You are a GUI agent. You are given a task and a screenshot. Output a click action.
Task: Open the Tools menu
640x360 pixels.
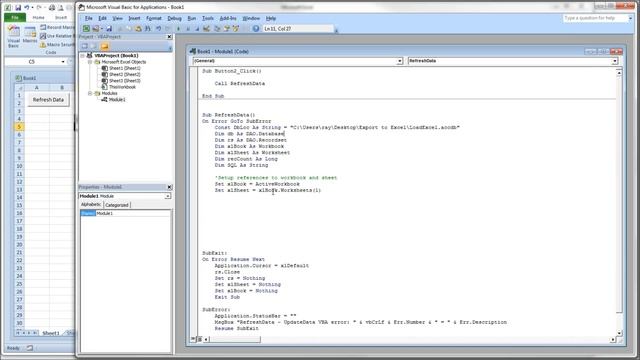[x=208, y=18]
